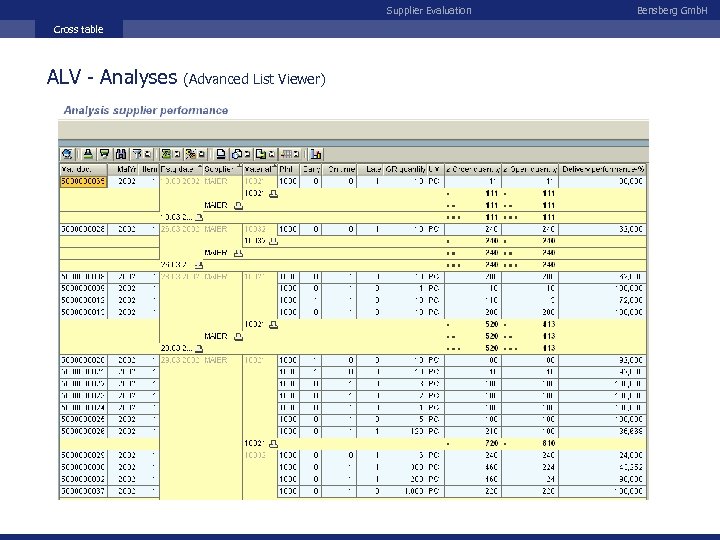Screen dimensions: 720x540
Task: Select the On time column header
Action: pos(339,169)
